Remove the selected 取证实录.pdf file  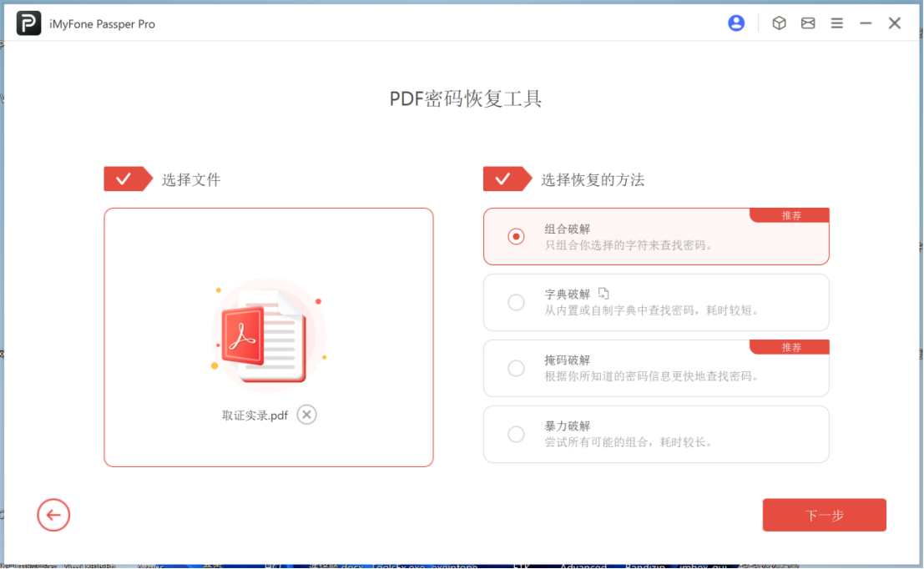point(306,415)
